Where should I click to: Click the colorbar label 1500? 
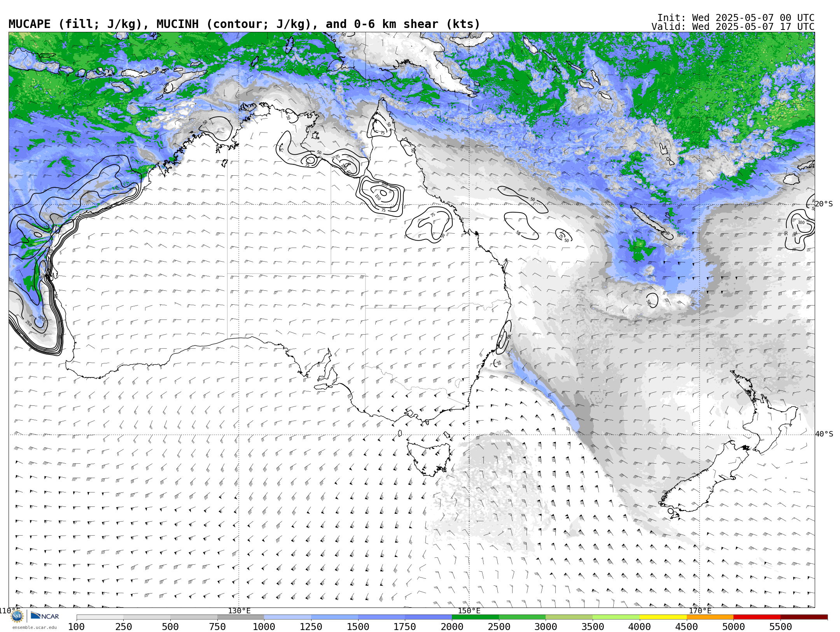click(358, 627)
